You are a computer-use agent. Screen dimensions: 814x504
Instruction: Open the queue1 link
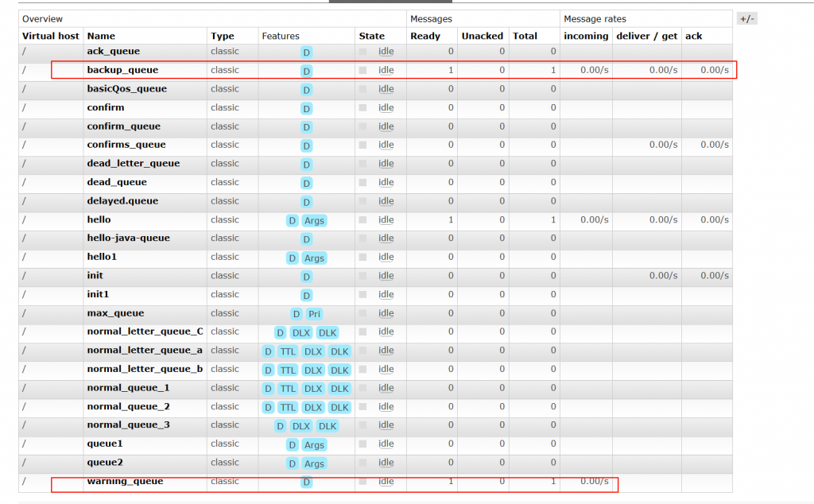click(105, 444)
